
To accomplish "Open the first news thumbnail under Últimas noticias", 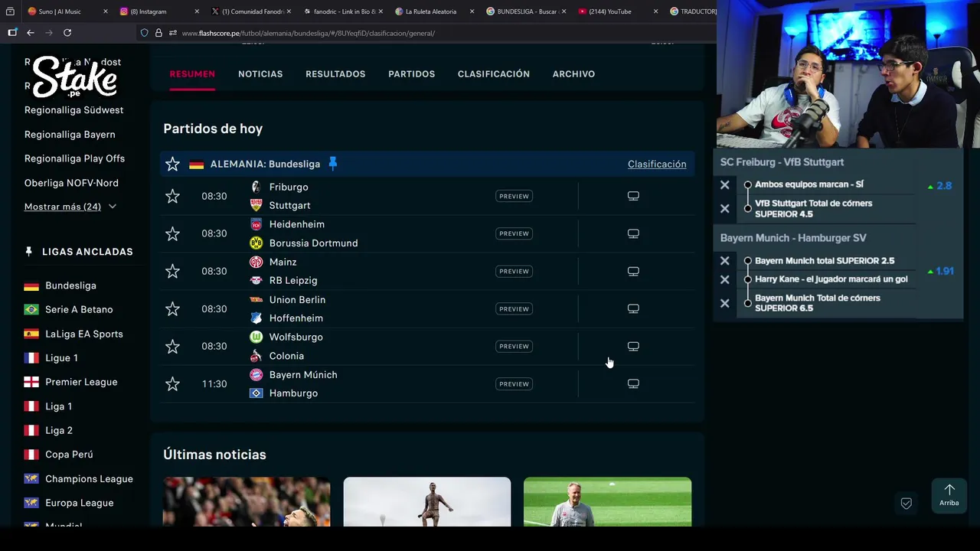I will [x=247, y=502].
